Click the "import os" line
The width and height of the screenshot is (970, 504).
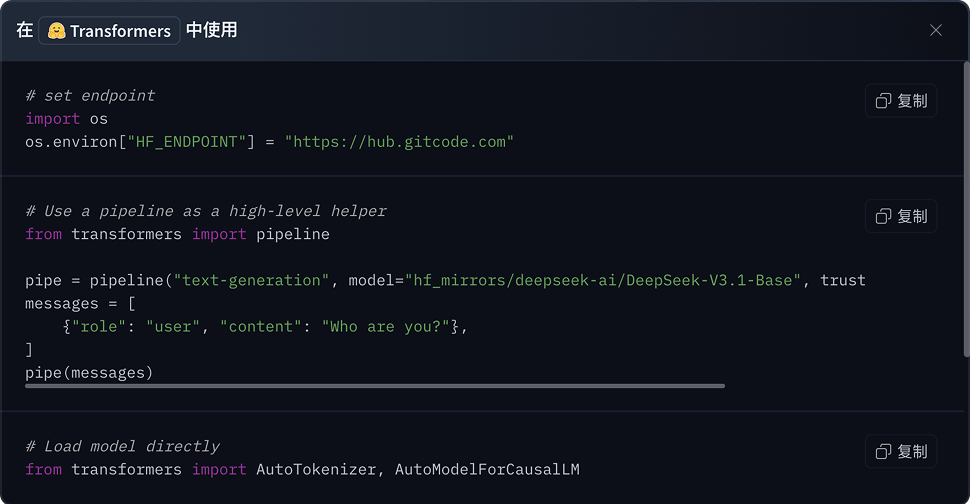[x=66, y=119]
